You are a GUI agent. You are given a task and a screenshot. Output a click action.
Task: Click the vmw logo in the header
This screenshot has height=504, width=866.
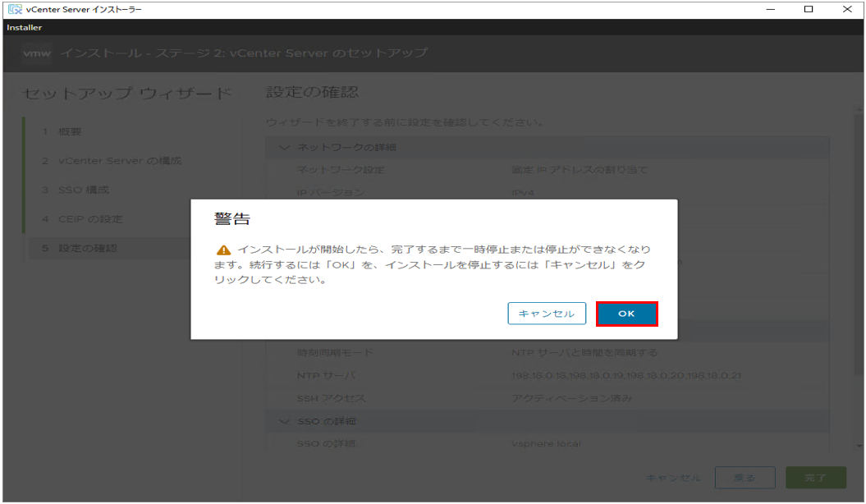[37, 53]
